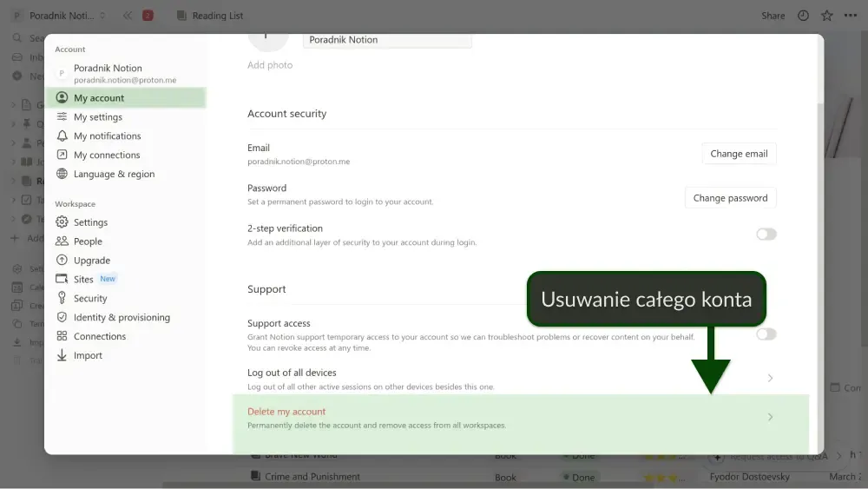This screenshot has height=489, width=868.
Task: Click the Reading List page icon
Action: (181, 16)
